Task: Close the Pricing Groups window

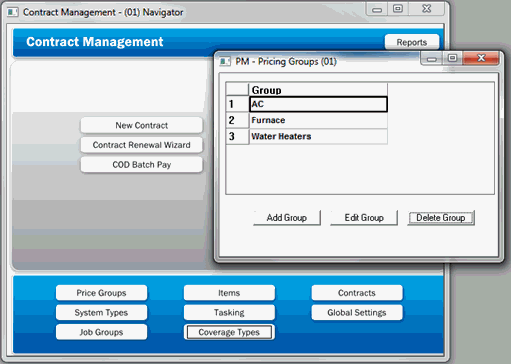Action: pyautogui.click(x=481, y=58)
